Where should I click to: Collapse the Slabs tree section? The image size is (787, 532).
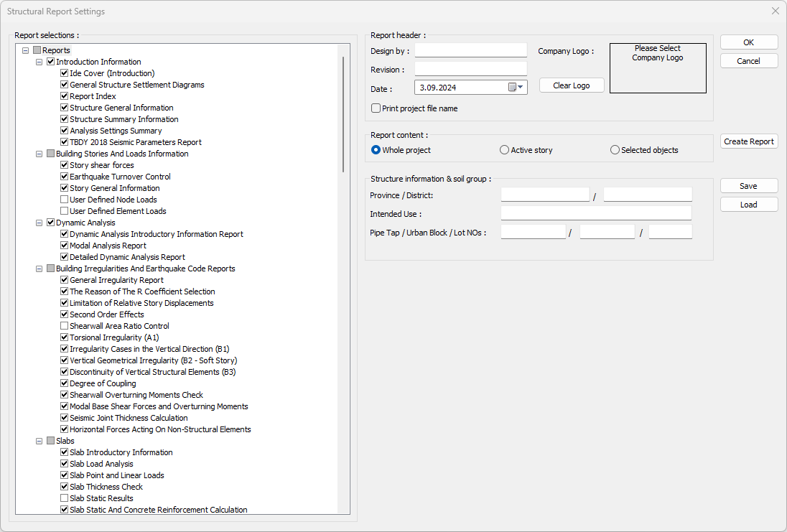click(39, 441)
